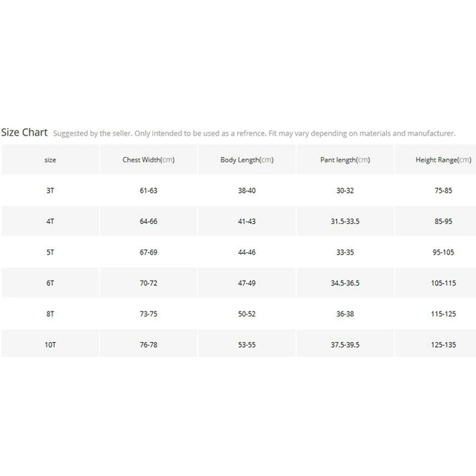The image size is (476, 476).
Task: Select height range value 105-115
Action: coord(443,283)
